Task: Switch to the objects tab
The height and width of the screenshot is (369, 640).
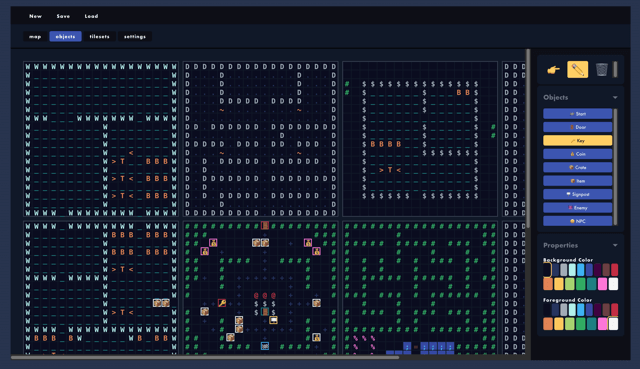Action: pyautogui.click(x=65, y=36)
